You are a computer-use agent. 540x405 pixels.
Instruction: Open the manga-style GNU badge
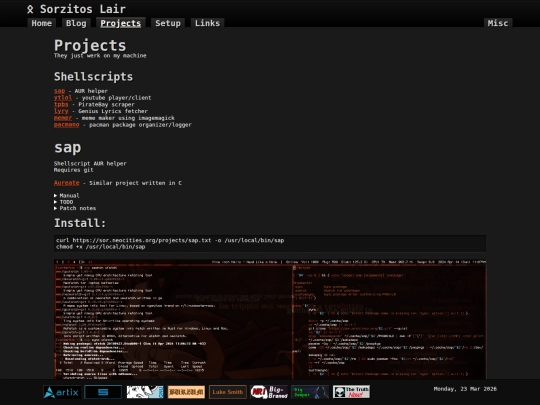point(145,392)
